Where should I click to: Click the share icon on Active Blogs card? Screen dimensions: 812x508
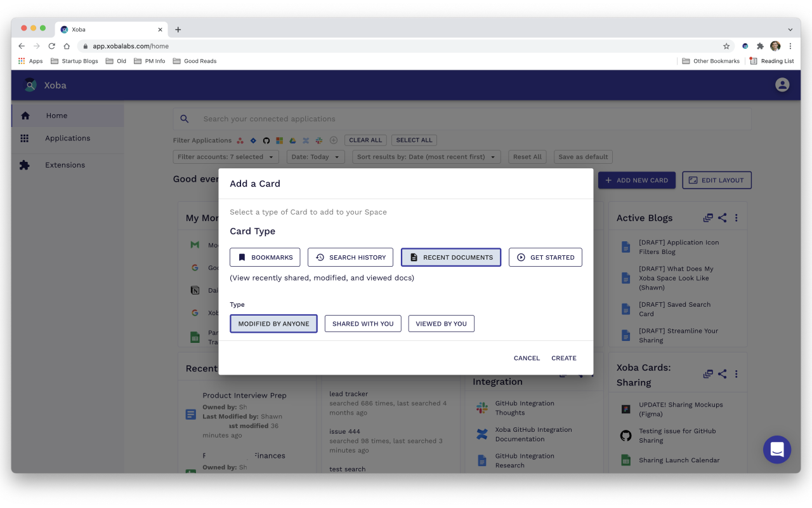[x=722, y=218]
